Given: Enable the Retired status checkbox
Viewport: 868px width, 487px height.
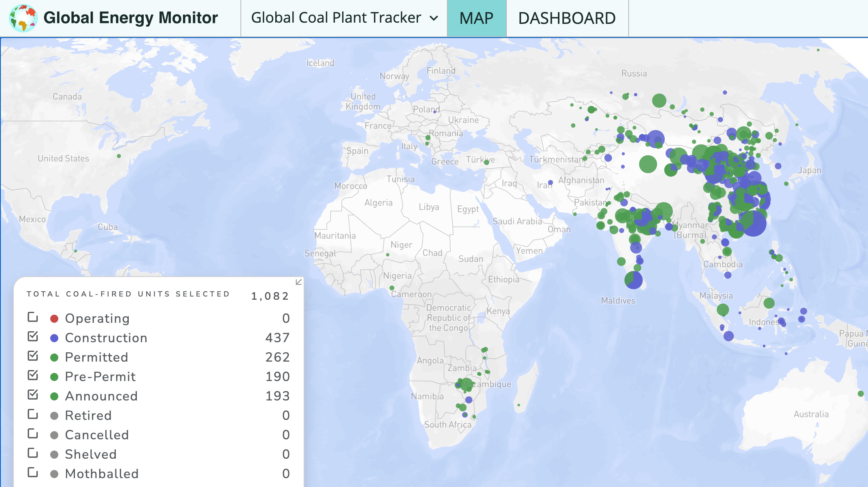Looking at the screenshot, I should 33,415.
